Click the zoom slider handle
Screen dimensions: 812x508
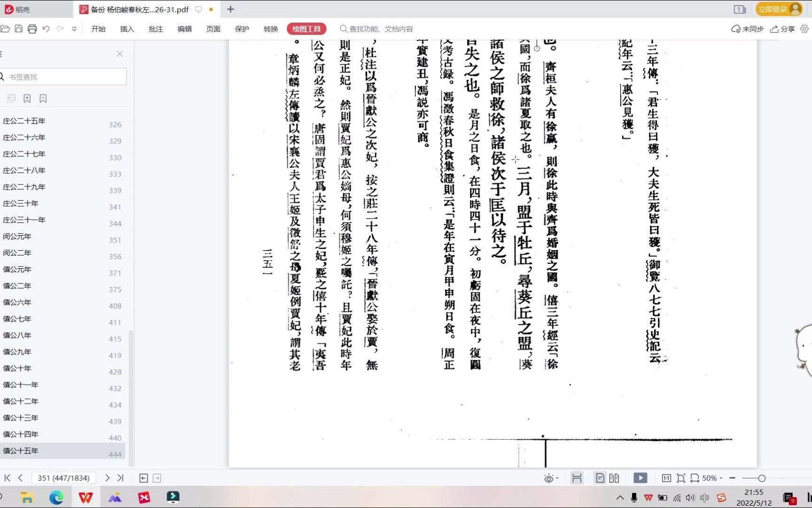[x=762, y=478]
